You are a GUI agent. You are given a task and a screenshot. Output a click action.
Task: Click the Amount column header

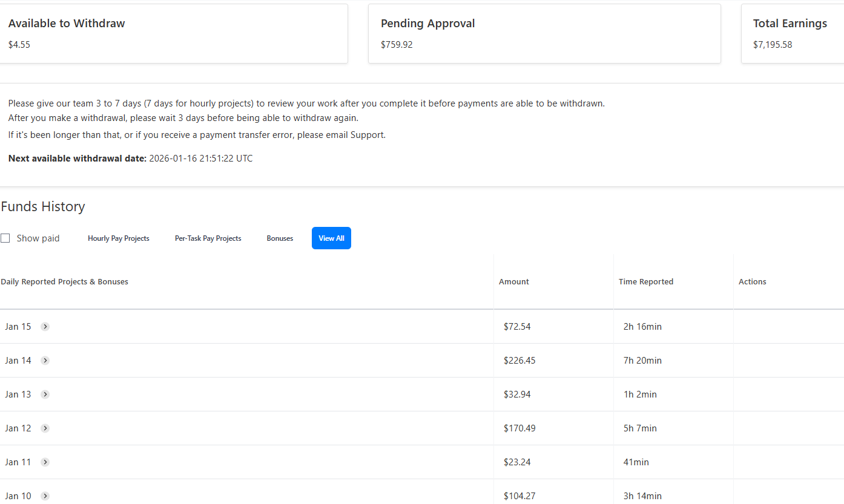pos(514,282)
